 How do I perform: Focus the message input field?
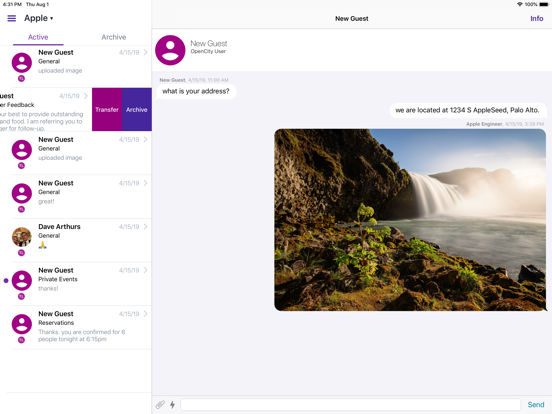pos(351,404)
